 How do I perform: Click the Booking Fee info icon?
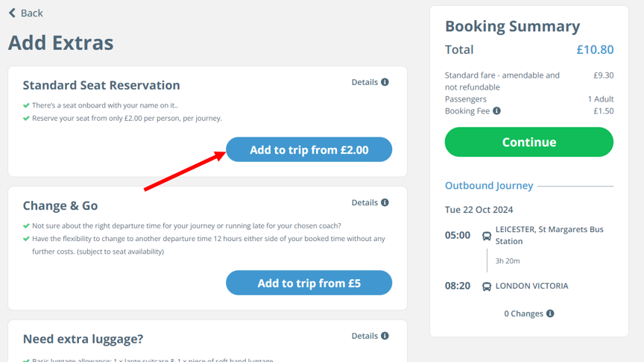click(496, 111)
